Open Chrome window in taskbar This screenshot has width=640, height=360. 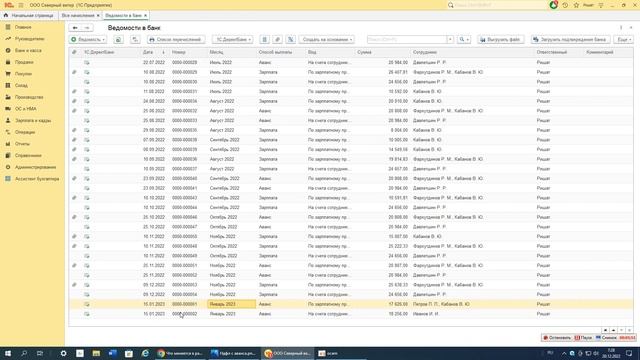click(180, 353)
